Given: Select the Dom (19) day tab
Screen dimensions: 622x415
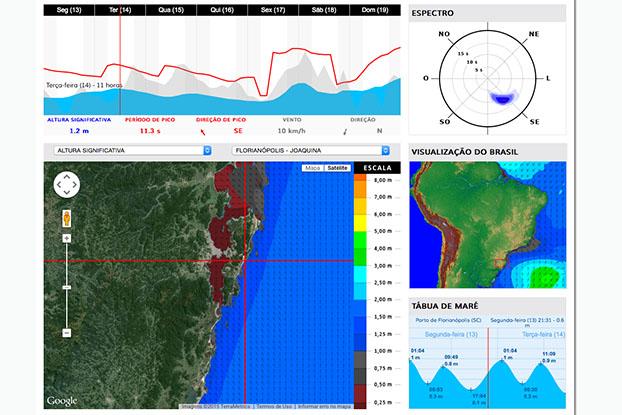Looking at the screenshot, I should click(375, 10).
